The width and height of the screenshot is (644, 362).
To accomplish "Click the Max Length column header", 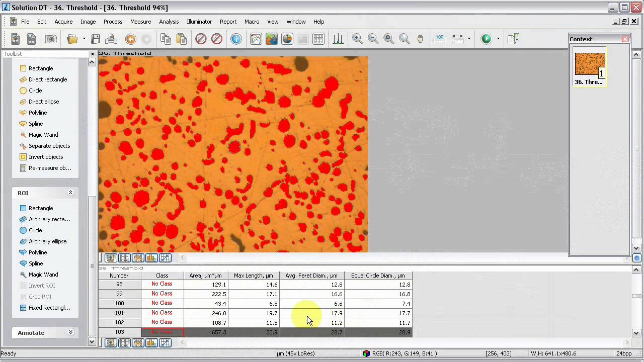I will coord(254,276).
